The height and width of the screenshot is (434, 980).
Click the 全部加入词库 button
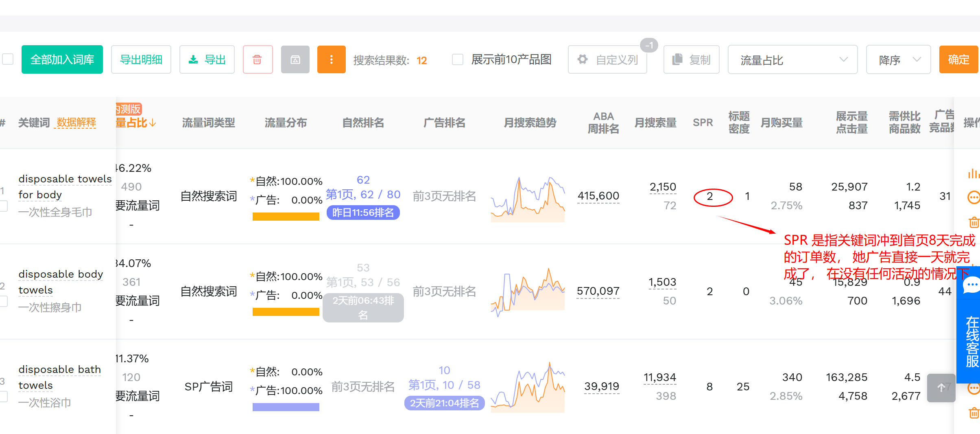pyautogui.click(x=62, y=59)
